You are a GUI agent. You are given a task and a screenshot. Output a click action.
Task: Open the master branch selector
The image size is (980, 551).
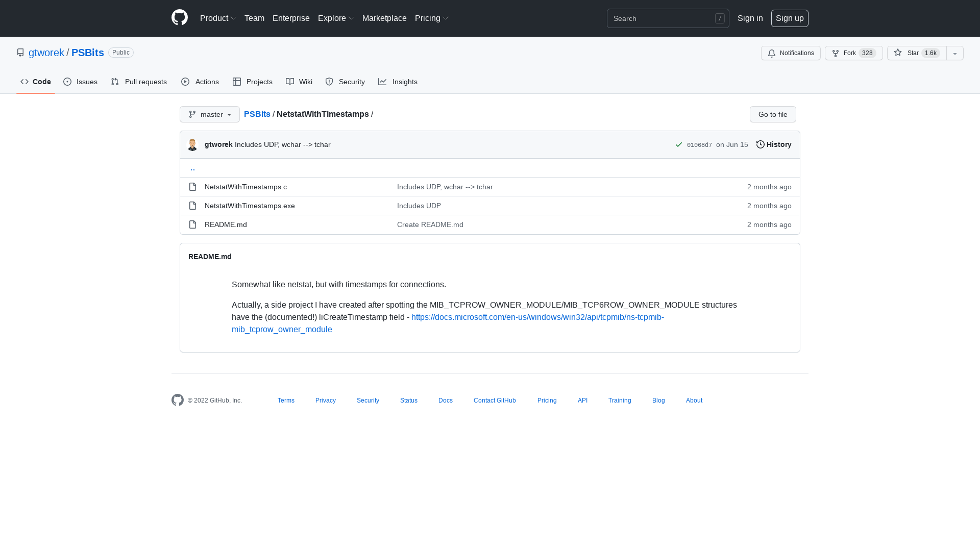click(209, 114)
